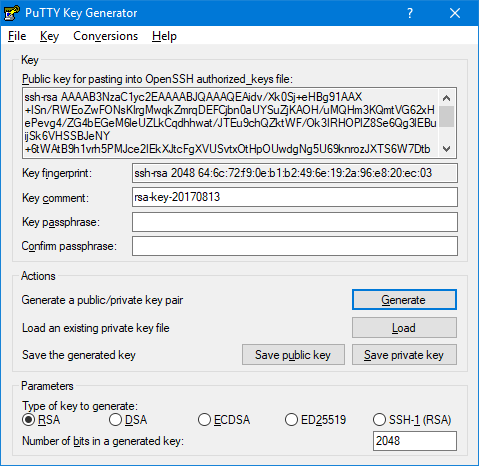Click 'Save the generated key' text
Screen dimensions: 479x466
pyautogui.click(x=79, y=355)
